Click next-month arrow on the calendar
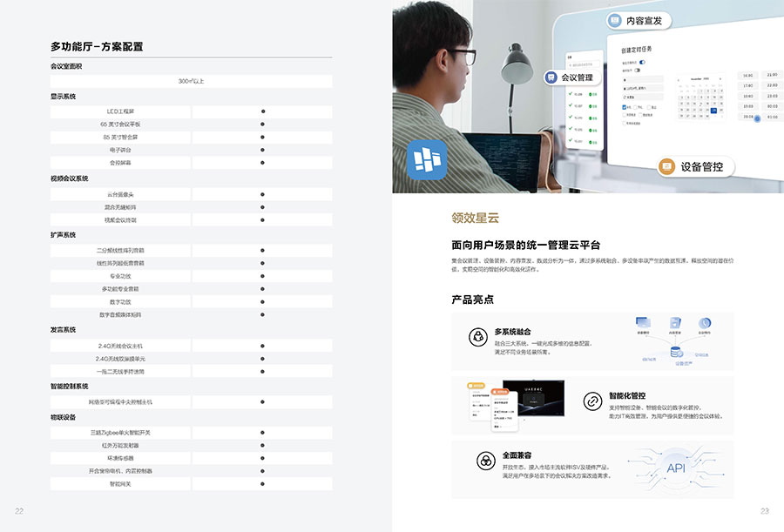784x532 pixels. (x=721, y=78)
